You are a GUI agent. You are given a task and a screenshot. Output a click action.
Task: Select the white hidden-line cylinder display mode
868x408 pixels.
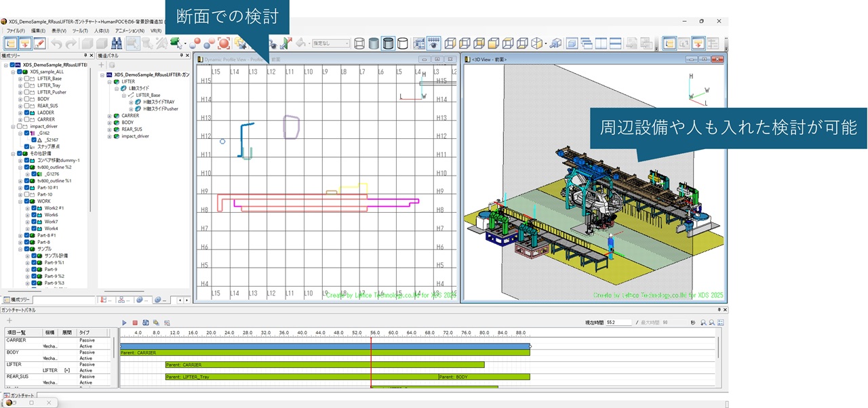click(402, 43)
